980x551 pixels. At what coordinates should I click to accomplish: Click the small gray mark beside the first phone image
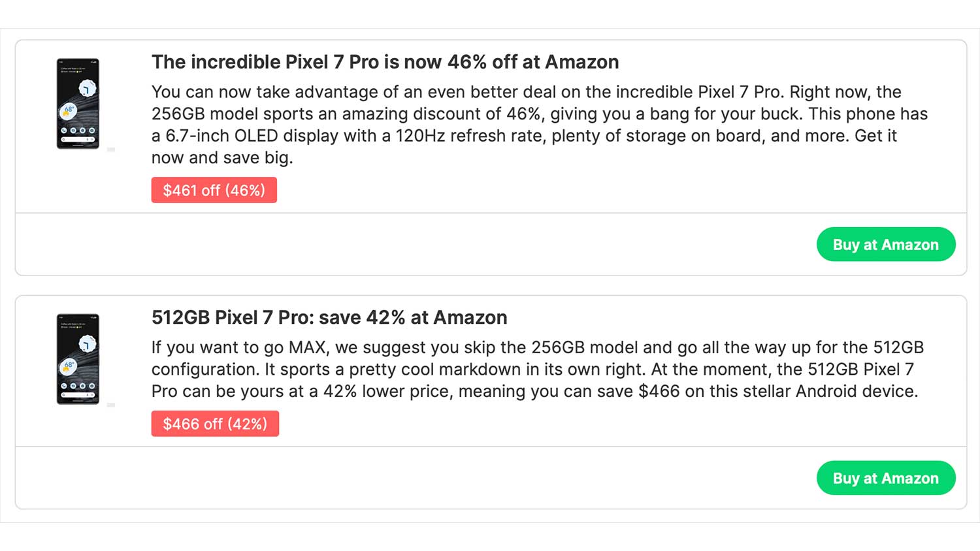[111, 150]
